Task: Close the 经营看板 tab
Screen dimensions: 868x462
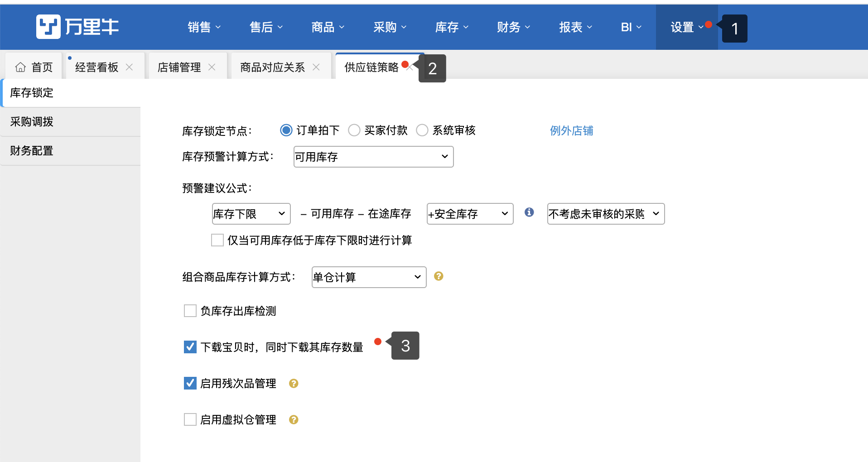Action: coord(129,67)
